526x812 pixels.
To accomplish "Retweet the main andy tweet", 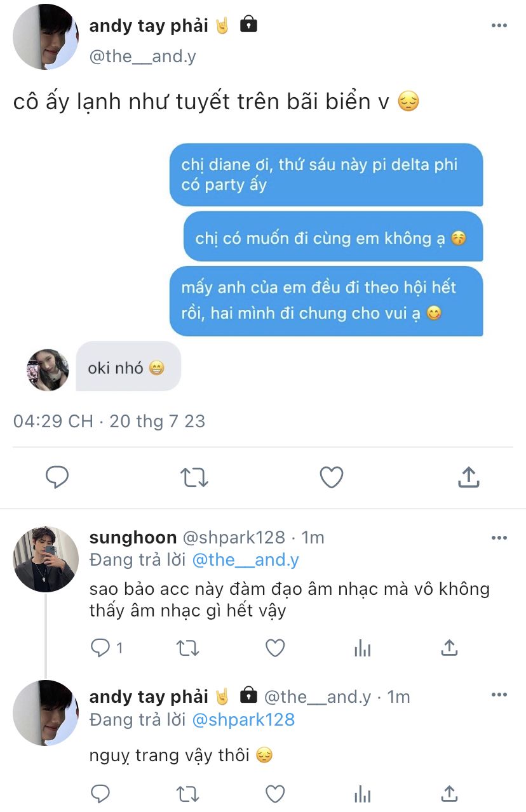I will click(194, 477).
